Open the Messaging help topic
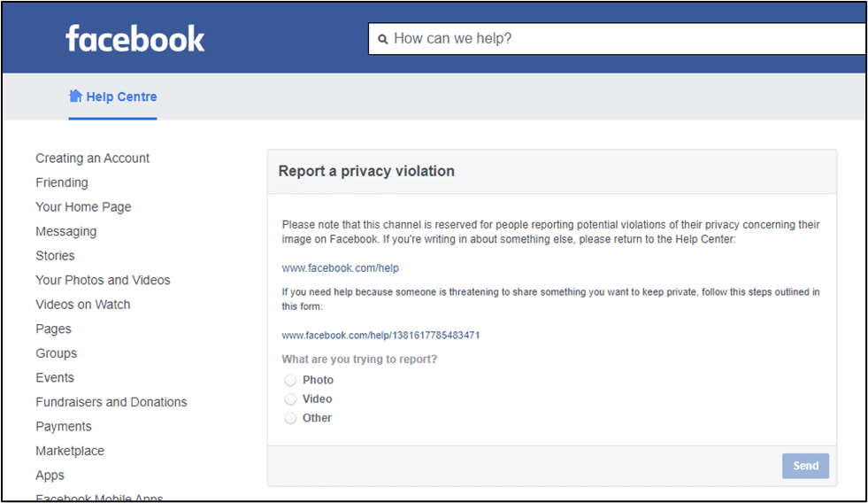 coord(65,231)
